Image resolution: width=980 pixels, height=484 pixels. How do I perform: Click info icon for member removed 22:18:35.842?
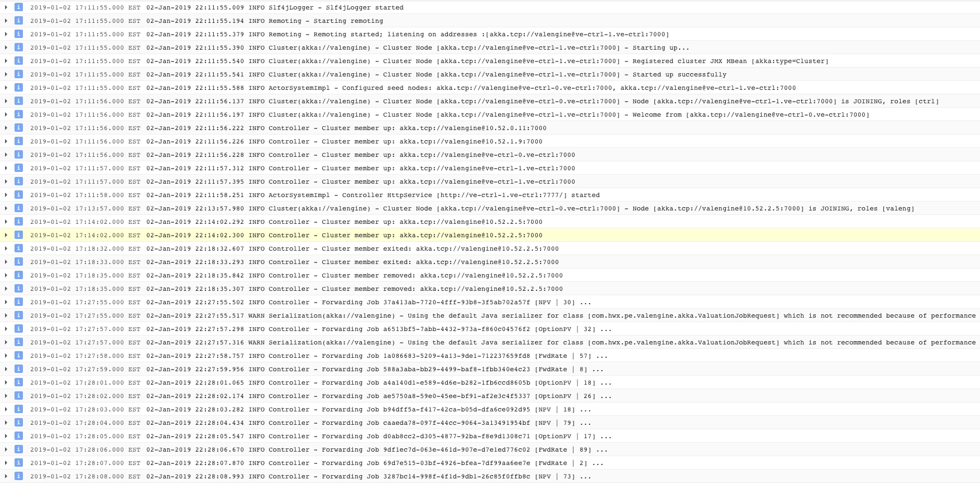[18, 275]
